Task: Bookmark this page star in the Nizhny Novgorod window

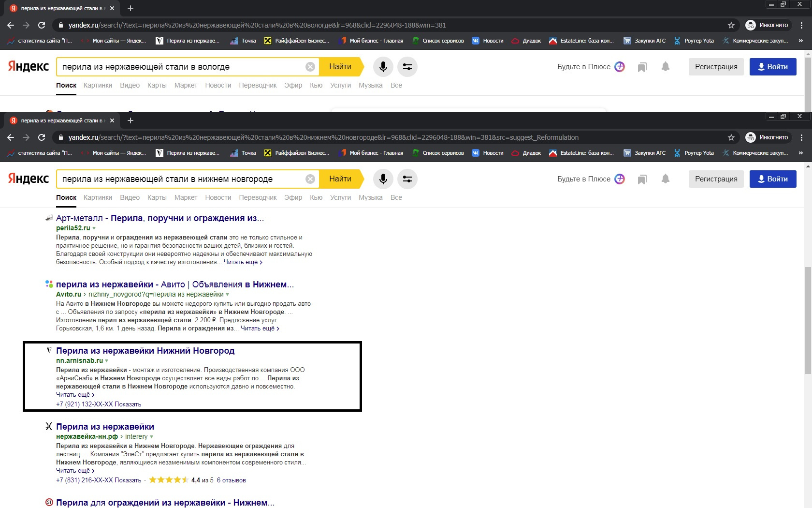Action: tap(731, 137)
